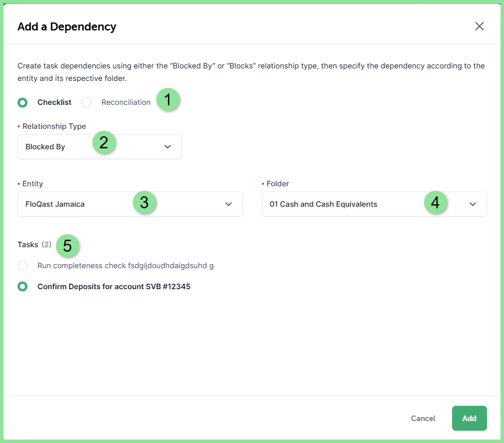Click the Confirm Deposits for account SVB text

pyautogui.click(x=114, y=287)
